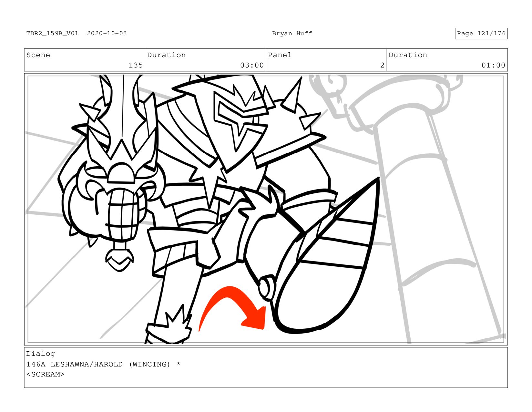Click the file name TDR2_159B_V01
This screenshot has width=532, height=412.
coord(52,33)
